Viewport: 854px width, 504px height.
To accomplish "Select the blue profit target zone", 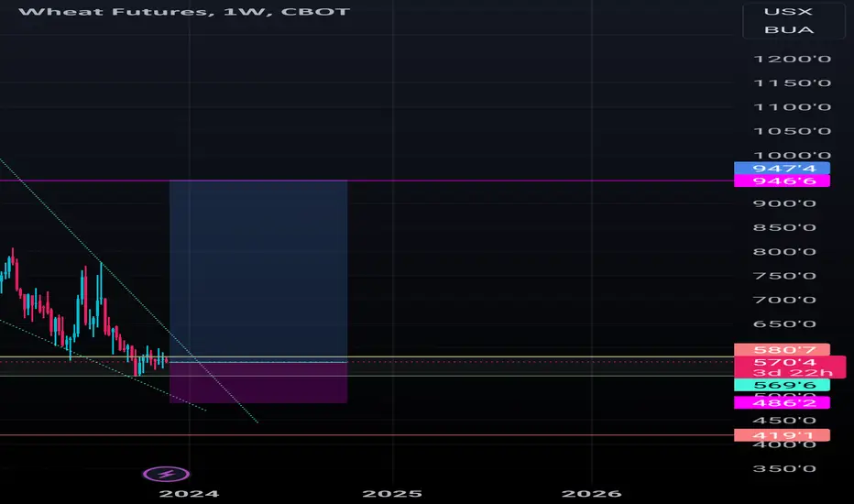I will [x=258, y=271].
